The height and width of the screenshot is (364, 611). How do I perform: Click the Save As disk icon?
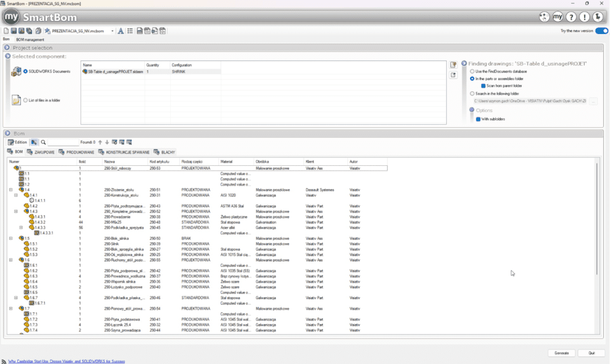[x=21, y=31]
